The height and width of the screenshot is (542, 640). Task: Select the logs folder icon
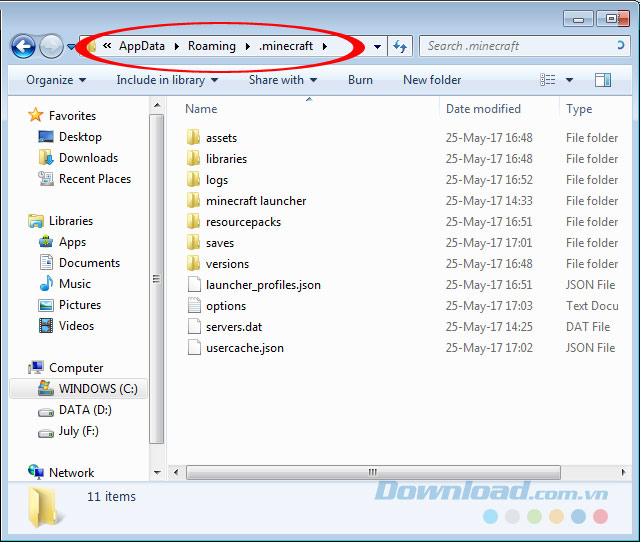[193, 180]
